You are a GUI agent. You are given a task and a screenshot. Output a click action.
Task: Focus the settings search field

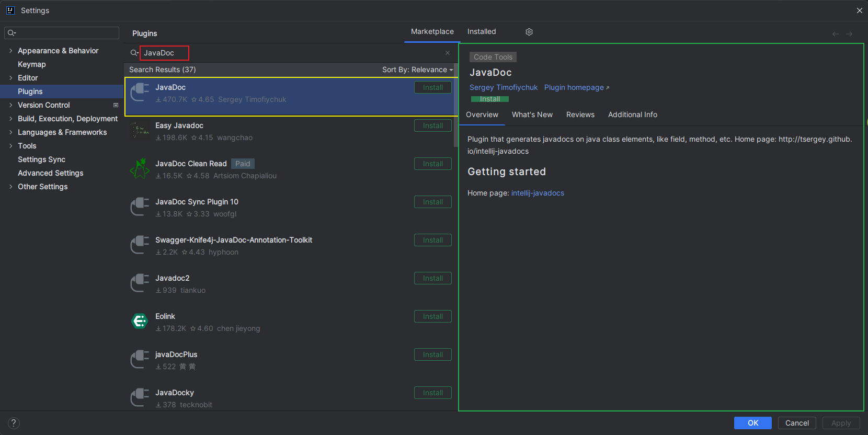pos(62,33)
